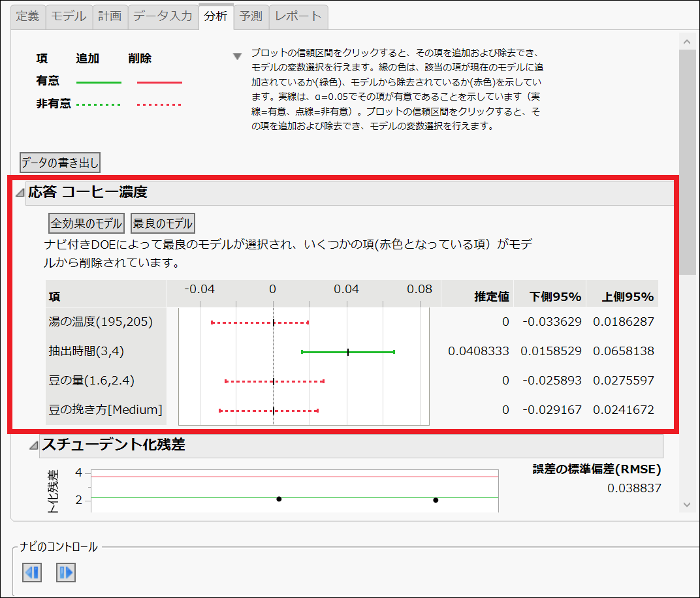Switch to the レポート tab
This screenshot has height=598, width=700.
point(297,16)
